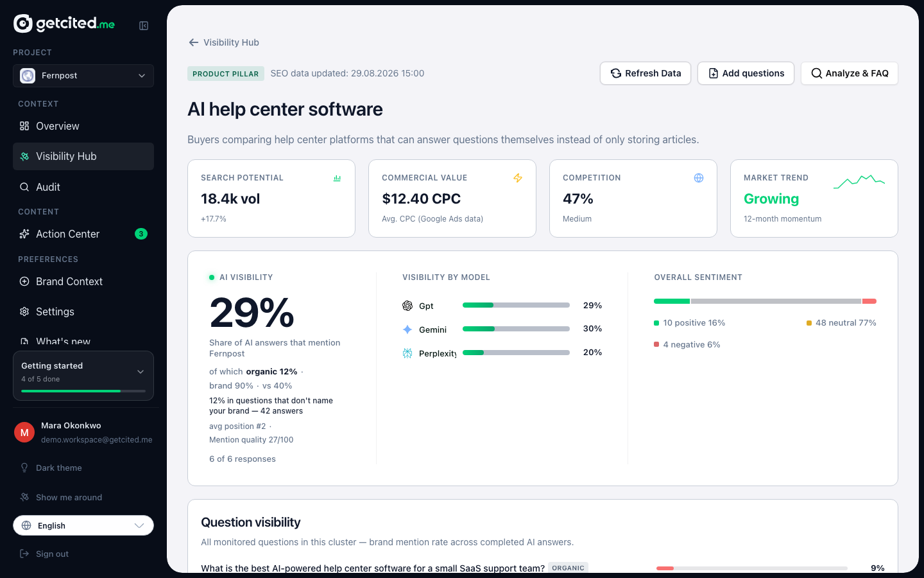Click the Dark theme lightbulb icon

(24, 468)
